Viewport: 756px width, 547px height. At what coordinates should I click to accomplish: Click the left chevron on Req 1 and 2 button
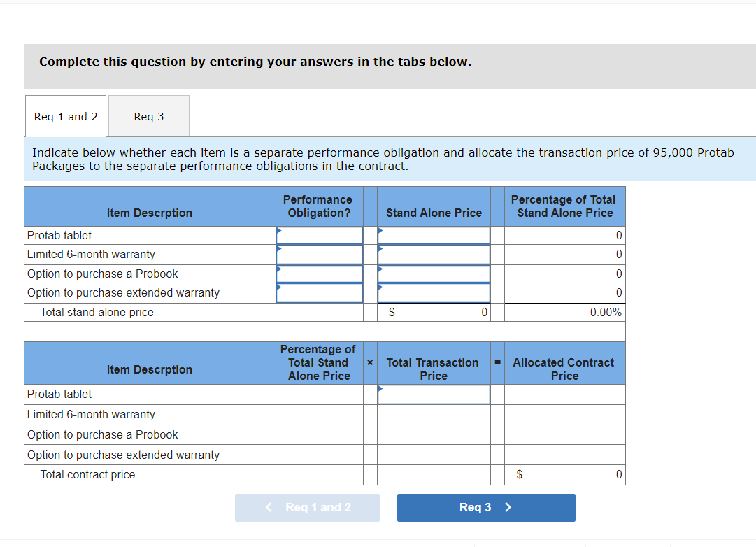click(x=268, y=507)
